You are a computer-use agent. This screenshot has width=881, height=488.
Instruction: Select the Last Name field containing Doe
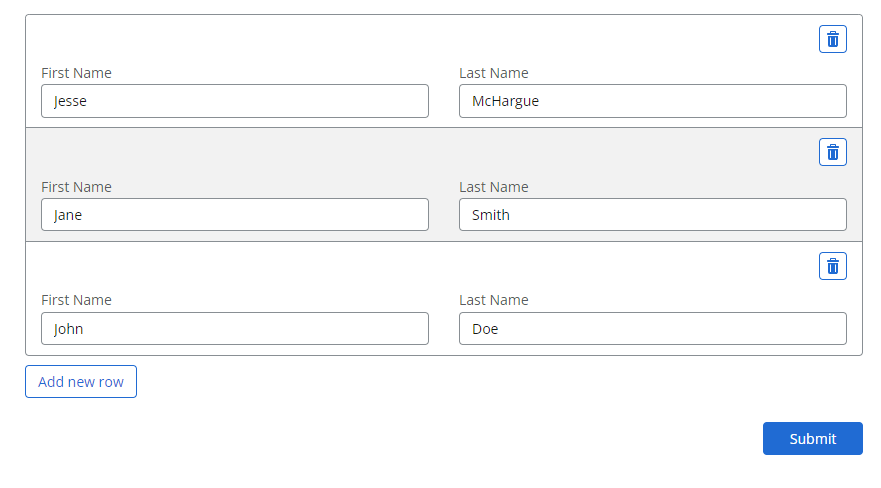(x=652, y=328)
